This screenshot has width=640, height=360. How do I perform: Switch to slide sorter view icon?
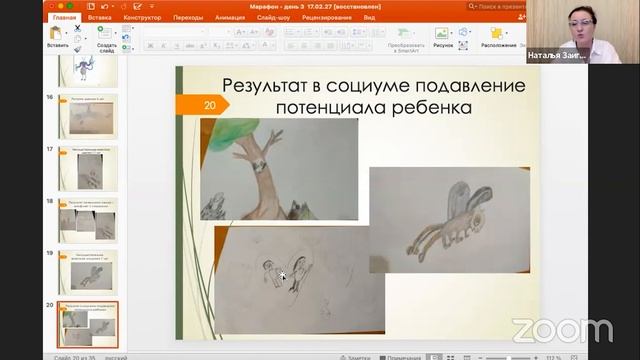point(450,358)
